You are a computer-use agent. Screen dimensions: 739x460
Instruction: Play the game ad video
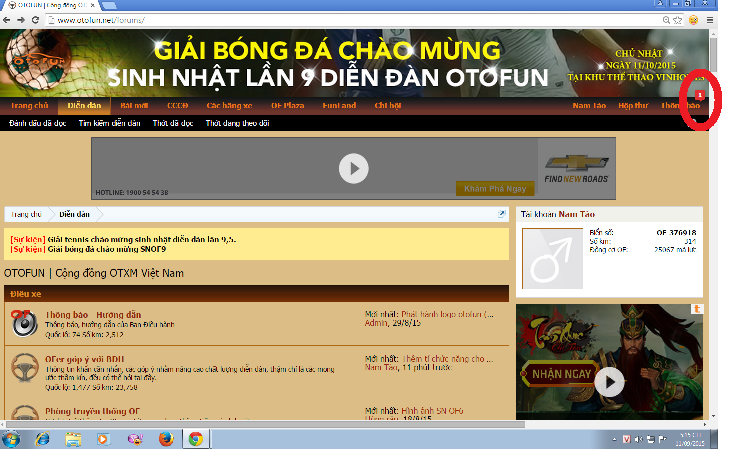click(x=609, y=382)
